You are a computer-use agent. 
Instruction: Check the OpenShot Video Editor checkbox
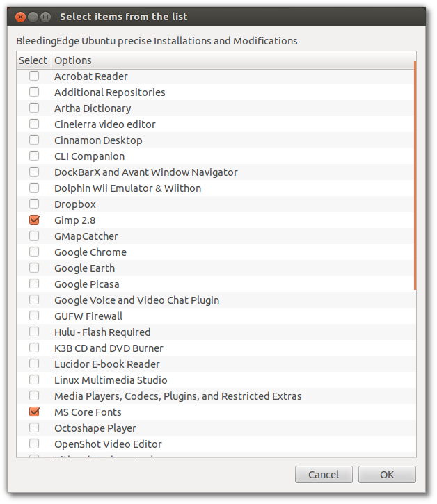[x=34, y=444]
